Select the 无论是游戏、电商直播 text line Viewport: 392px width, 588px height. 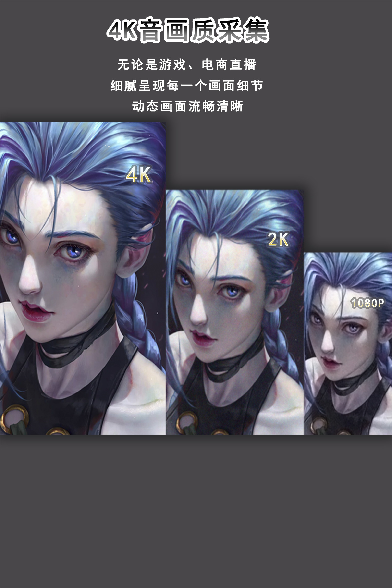pos(187,64)
